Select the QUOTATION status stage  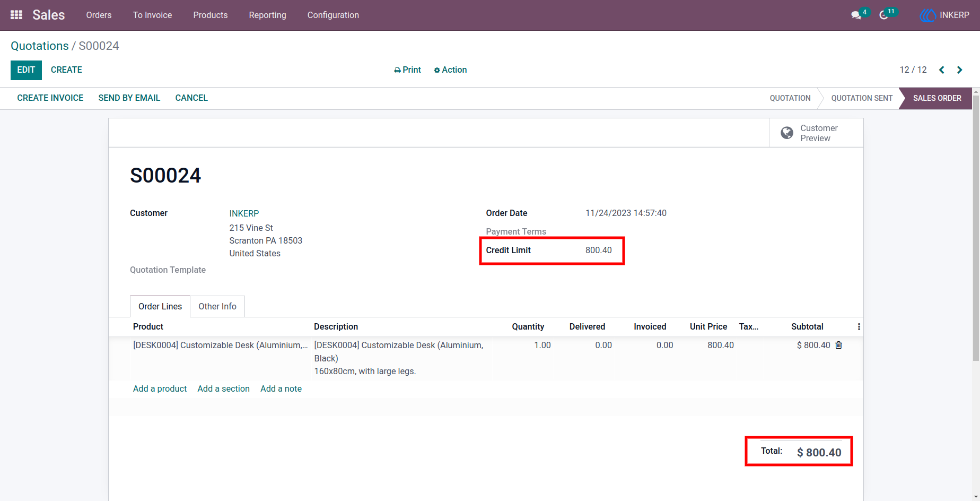[790, 98]
